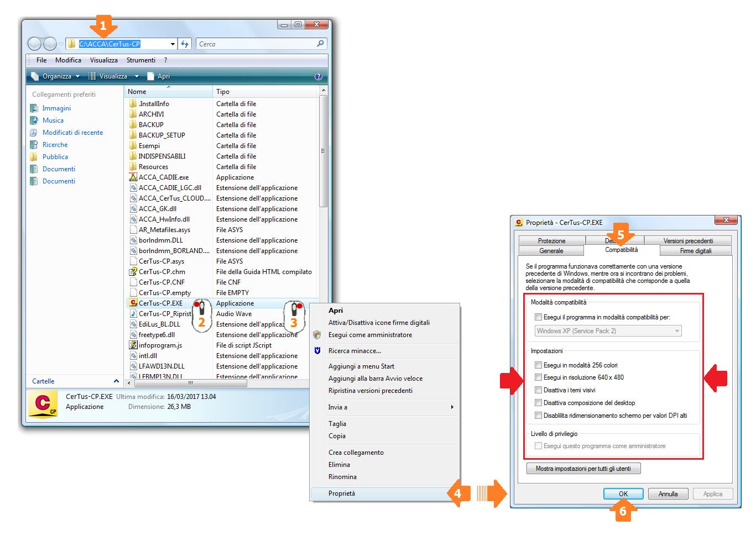This screenshot has height=536, width=756.
Task: Click Mostra impostazioni per tutti gli utenti
Action: click(583, 469)
